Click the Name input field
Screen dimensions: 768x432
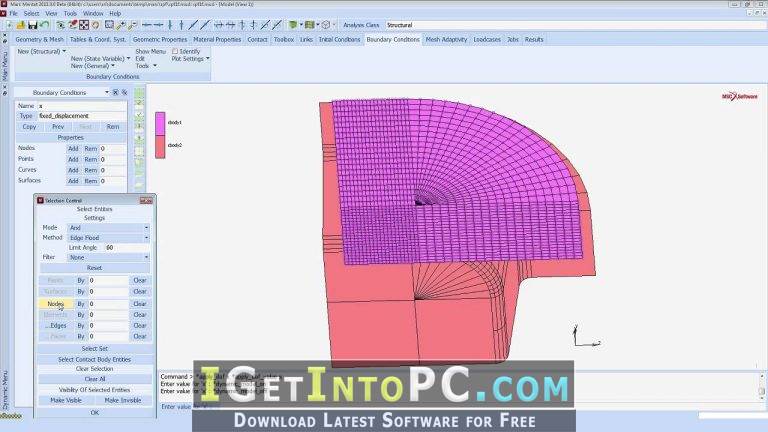coord(82,106)
